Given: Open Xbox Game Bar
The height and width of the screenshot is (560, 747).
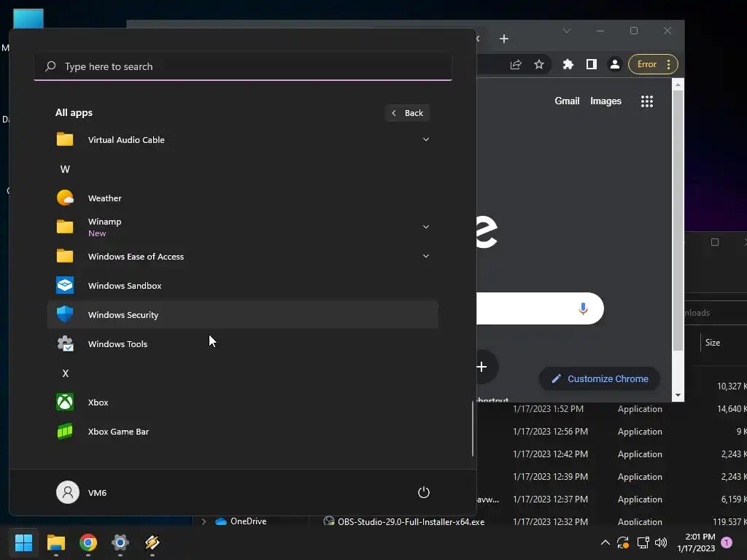Looking at the screenshot, I should coord(242,432).
